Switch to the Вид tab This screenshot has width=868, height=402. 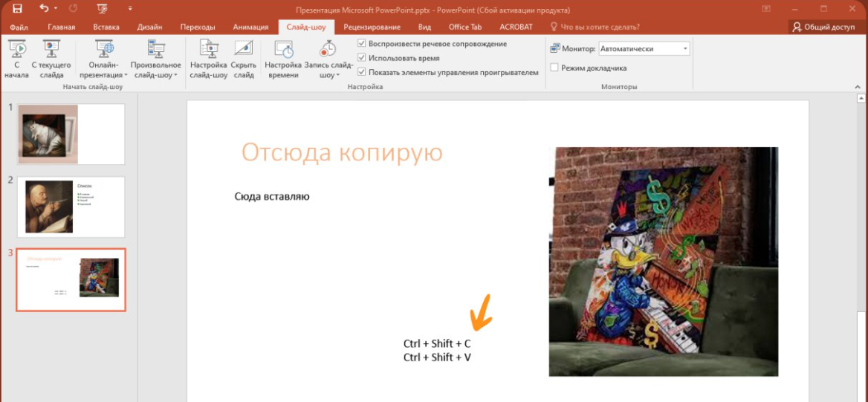click(424, 27)
